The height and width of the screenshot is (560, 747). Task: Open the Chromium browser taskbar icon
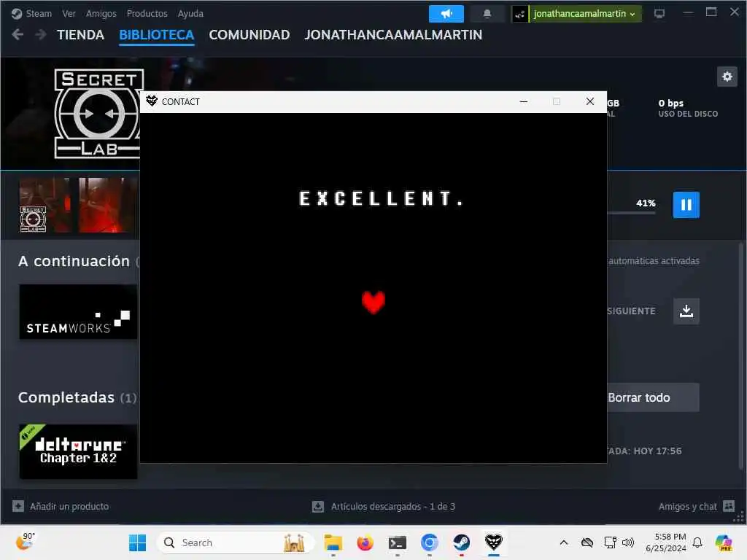(x=429, y=542)
